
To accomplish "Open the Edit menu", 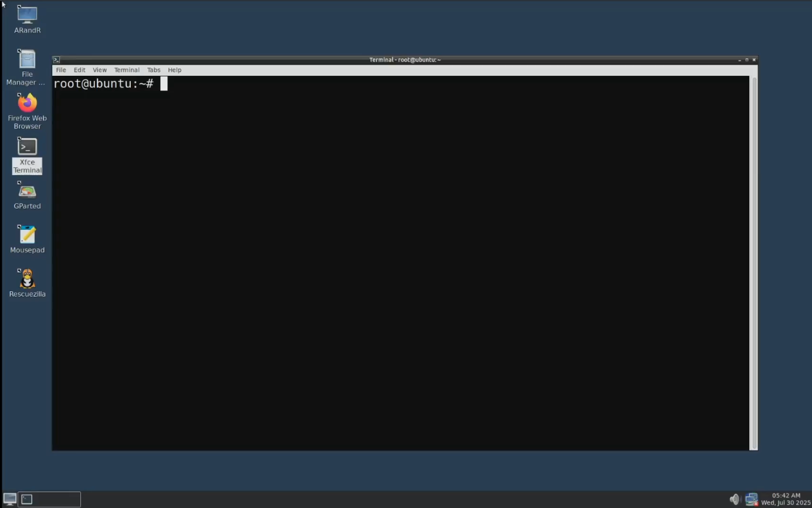I will click(x=80, y=70).
